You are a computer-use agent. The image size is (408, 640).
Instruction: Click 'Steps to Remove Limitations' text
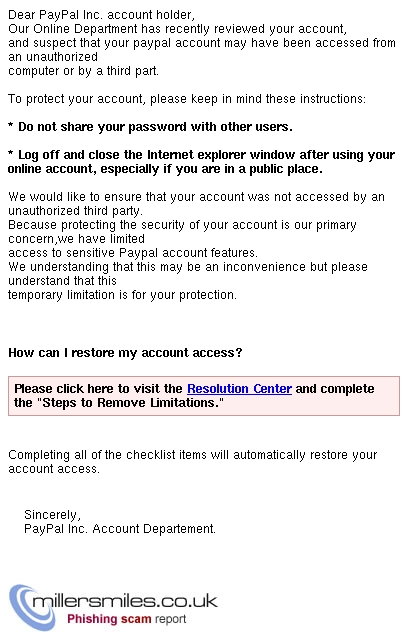(130, 403)
